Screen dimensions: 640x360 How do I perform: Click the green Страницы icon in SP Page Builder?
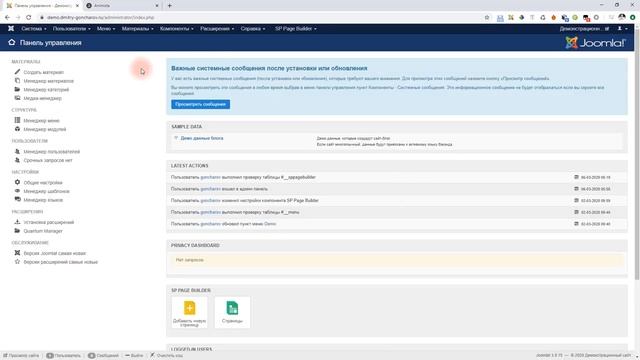(232, 308)
